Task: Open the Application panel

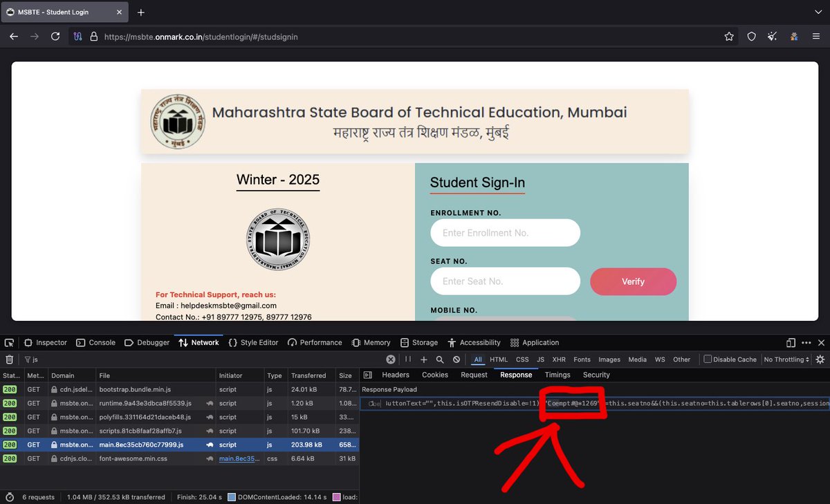Action: coord(534,342)
